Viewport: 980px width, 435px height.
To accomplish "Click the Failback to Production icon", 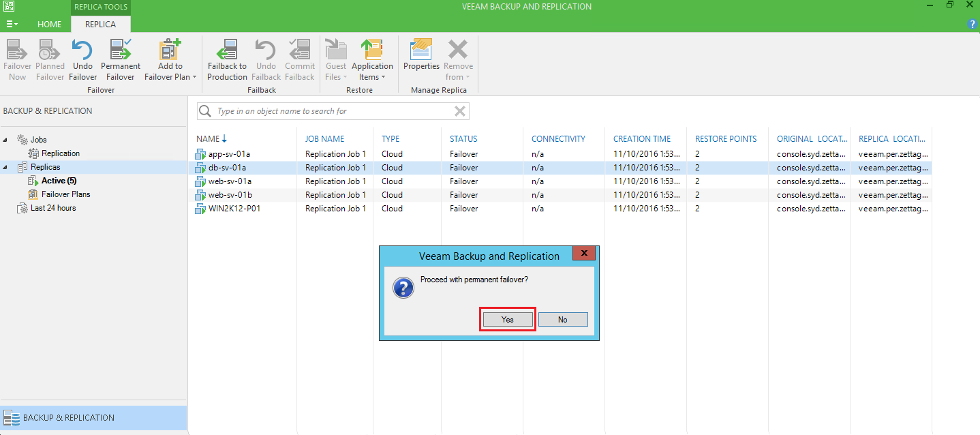I will (227, 60).
